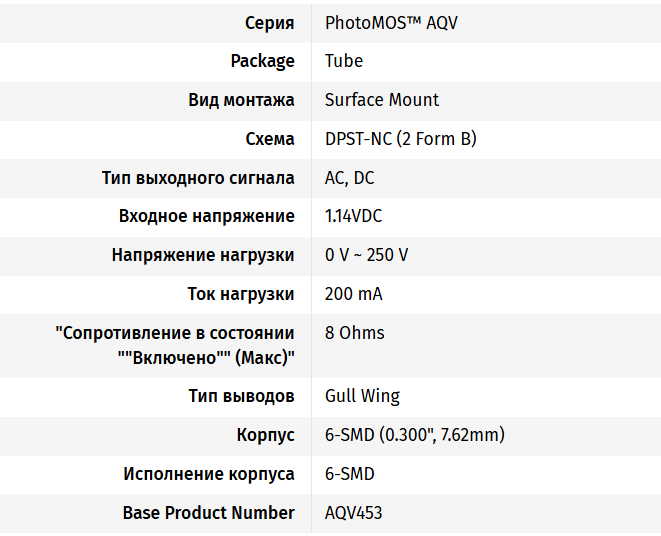The image size is (661, 536).
Task: Click the AQV453 base product number
Action: [353, 513]
